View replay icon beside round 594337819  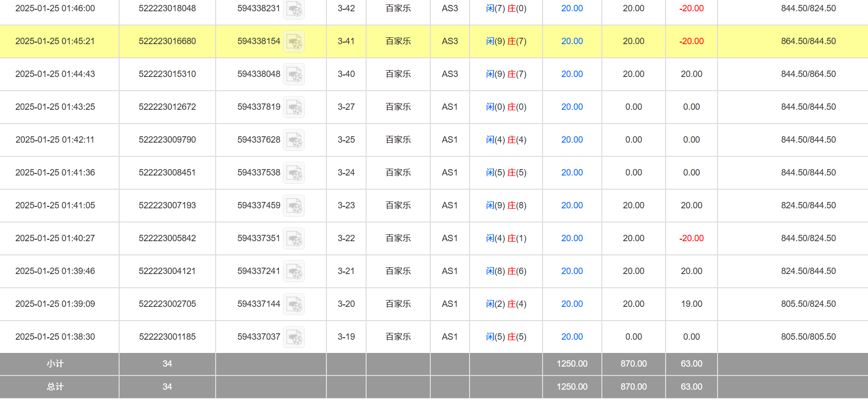[294, 107]
